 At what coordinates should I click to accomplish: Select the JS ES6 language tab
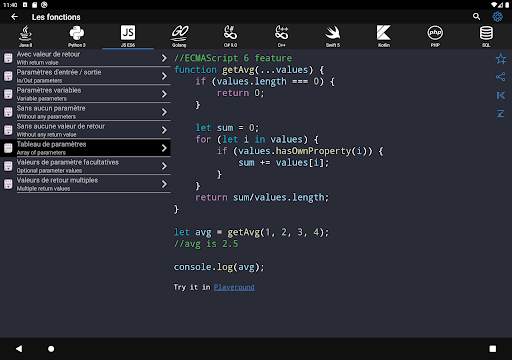tap(128, 36)
